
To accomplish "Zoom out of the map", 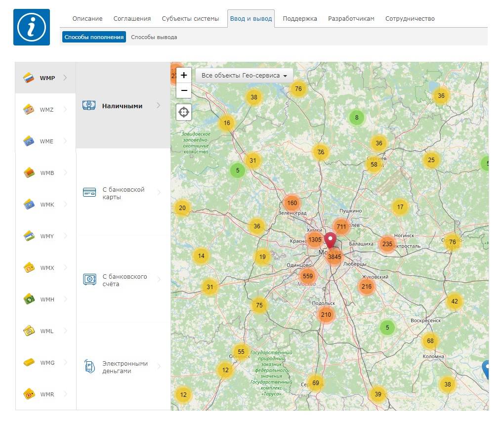I will pyautogui.click(x=184, y=90).
